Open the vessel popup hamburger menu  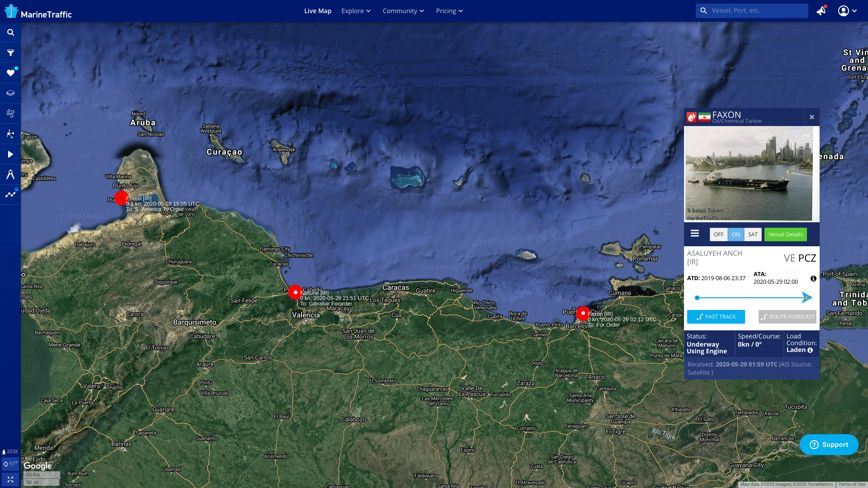(x=695, y=234)
